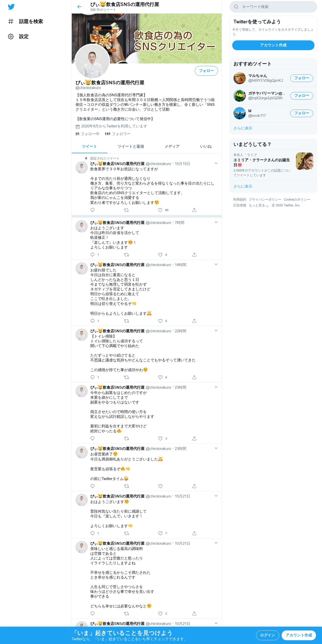322x644 pixels.
Task: Click the ログイン button in bottom banner
Action: tap(268, 635)
